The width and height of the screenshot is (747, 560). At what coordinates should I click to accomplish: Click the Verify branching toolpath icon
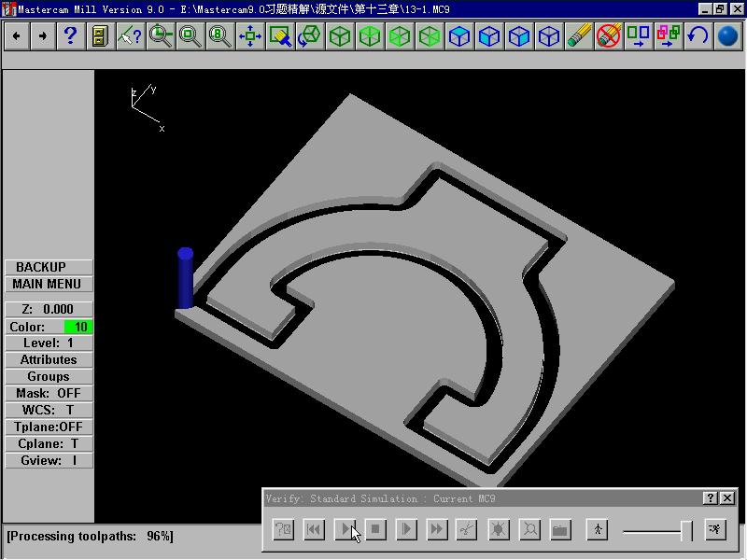click(x=468, y=529)
